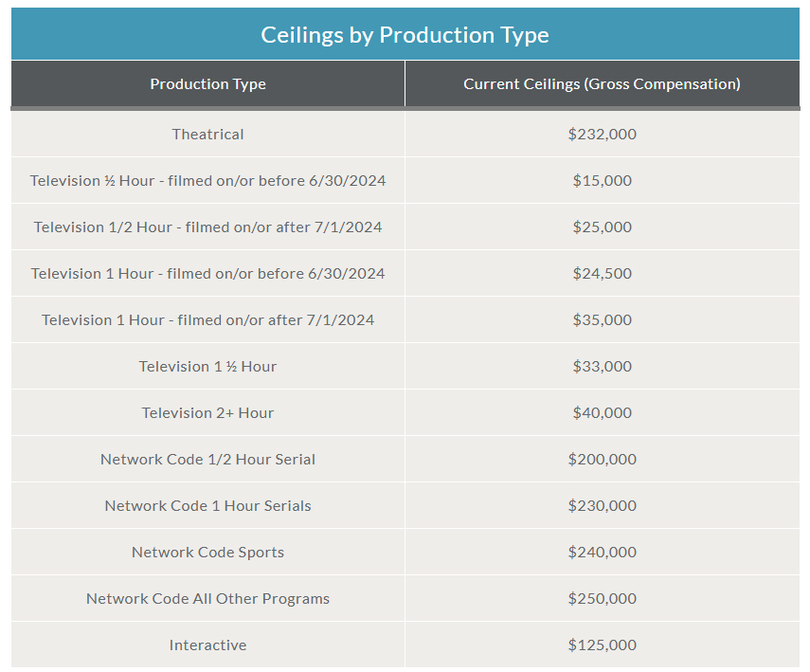Click the $24,500 ceiling value
Screen dimensions: 810x672
click(x=602, y=274)
